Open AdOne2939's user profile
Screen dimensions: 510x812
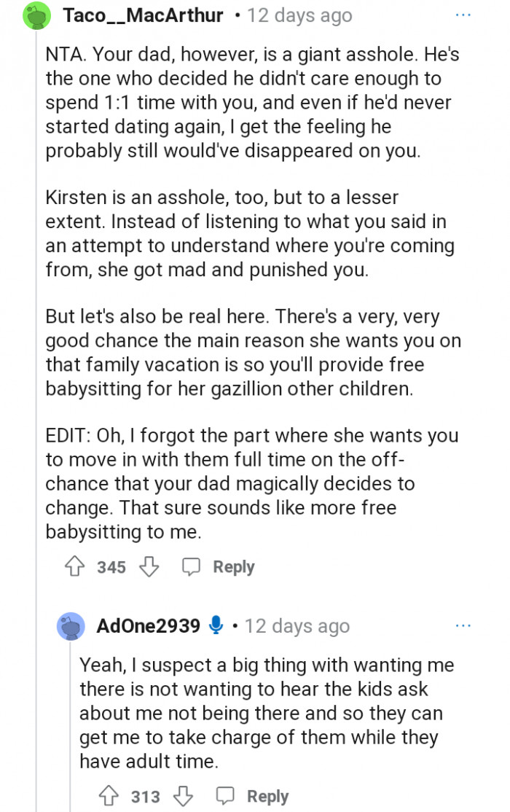148,626
